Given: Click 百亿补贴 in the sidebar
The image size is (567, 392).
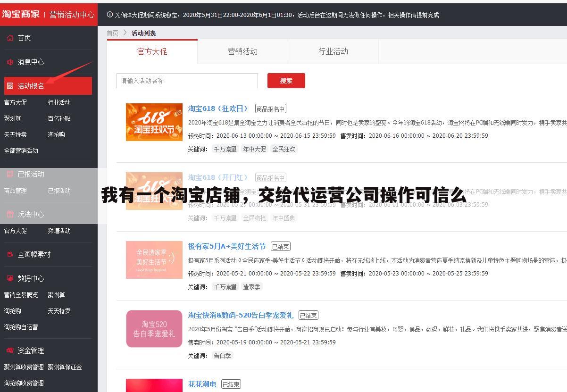Looking at the screenshot, I should [x=59, y=118].
